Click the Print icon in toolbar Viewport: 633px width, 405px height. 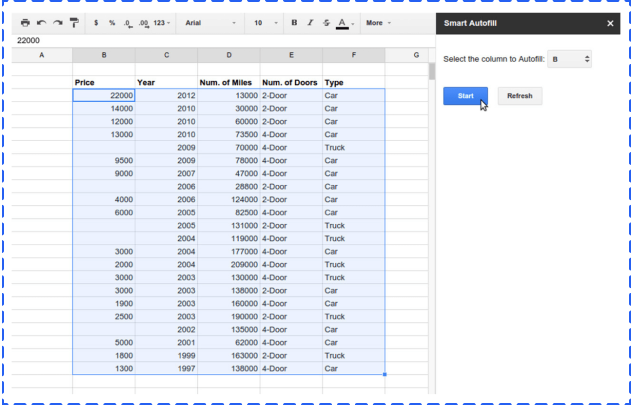point(26,22)
